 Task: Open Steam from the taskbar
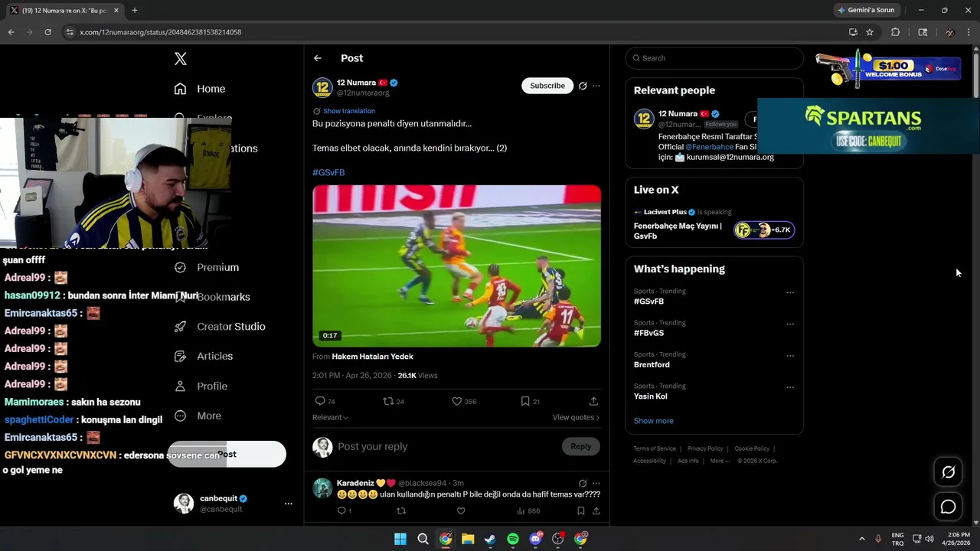[x=490, y=539]
